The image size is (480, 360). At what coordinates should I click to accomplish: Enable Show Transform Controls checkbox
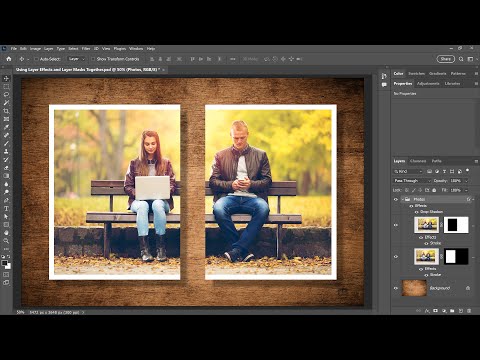tap(93, 59)
